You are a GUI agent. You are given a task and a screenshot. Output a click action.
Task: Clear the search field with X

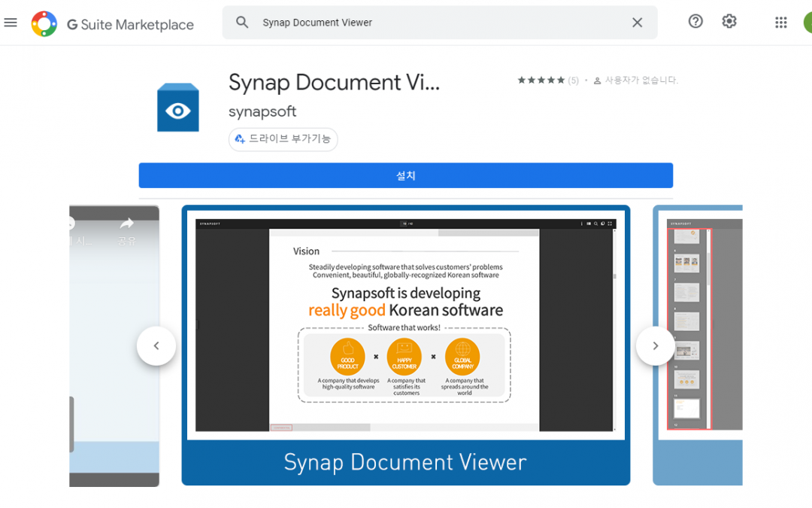pos(637,23)
